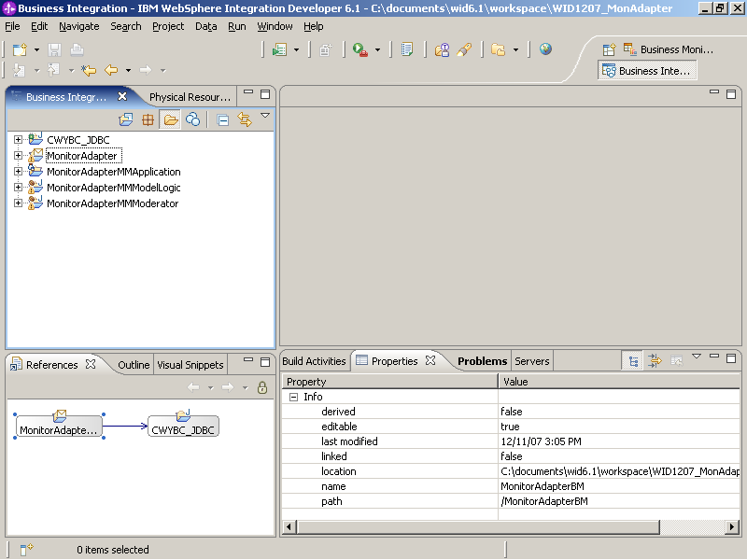747x560 pixels.
Task: Open the Run menu
Action: pos(237,27)
